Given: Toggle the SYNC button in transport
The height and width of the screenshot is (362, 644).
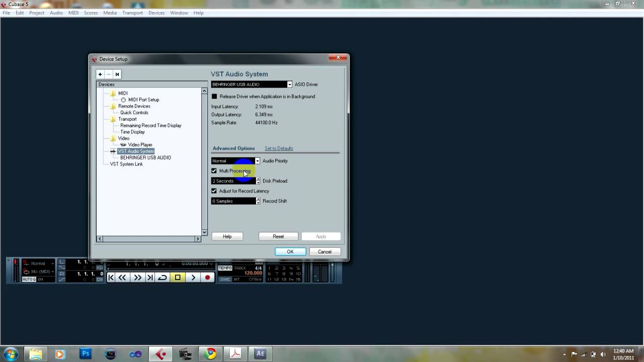Looking at the screenshot, I should coord(225,279).
